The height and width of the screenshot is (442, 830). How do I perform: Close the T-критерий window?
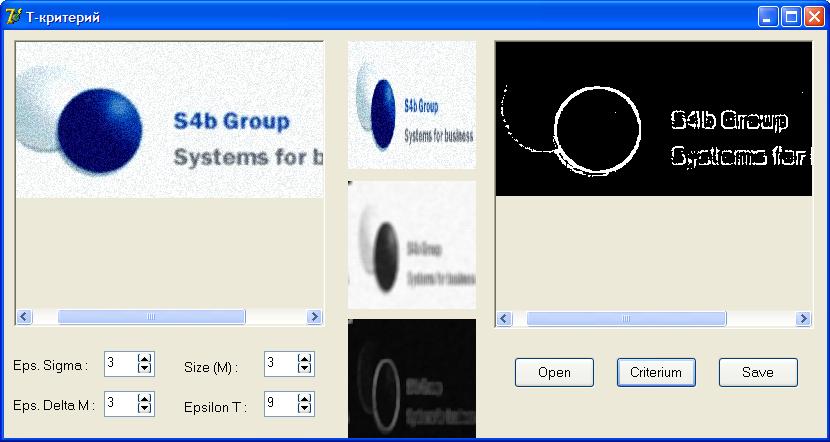[x=814, y=17]
